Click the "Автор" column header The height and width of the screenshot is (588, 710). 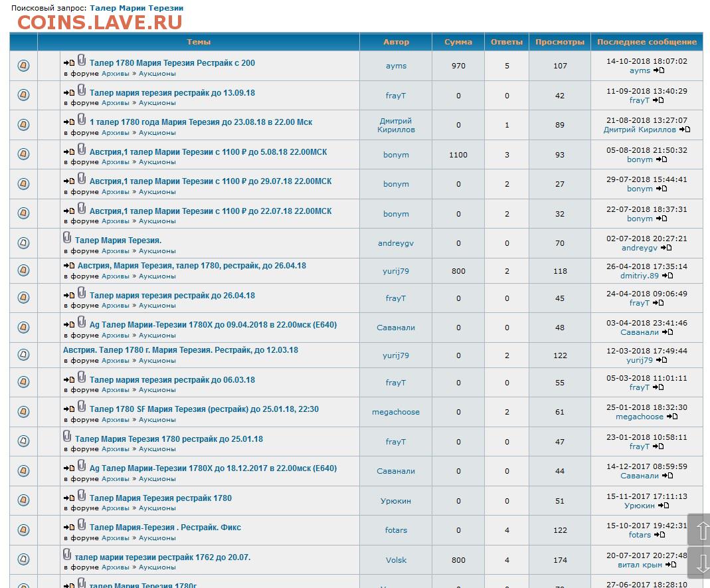point(397,42)
